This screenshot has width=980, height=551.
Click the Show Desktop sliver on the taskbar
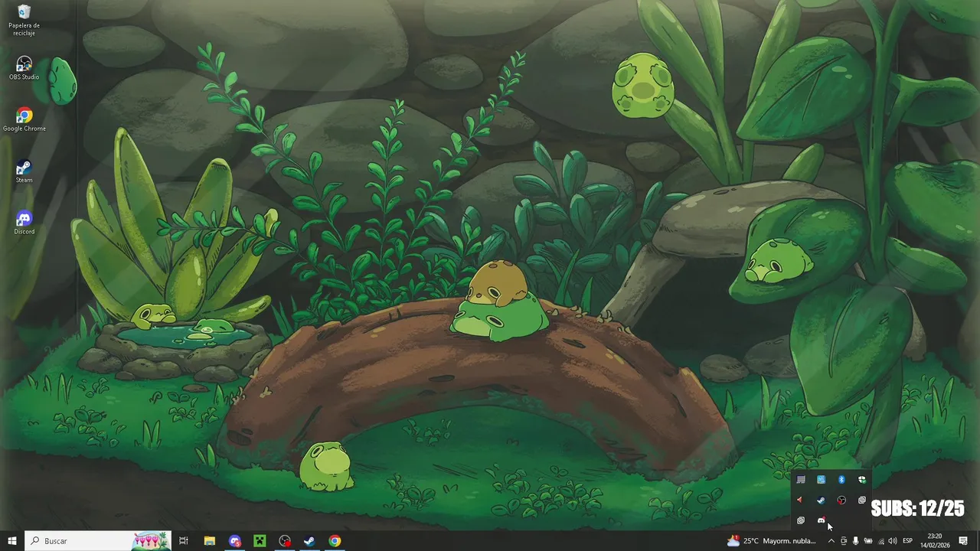(978, 541)
